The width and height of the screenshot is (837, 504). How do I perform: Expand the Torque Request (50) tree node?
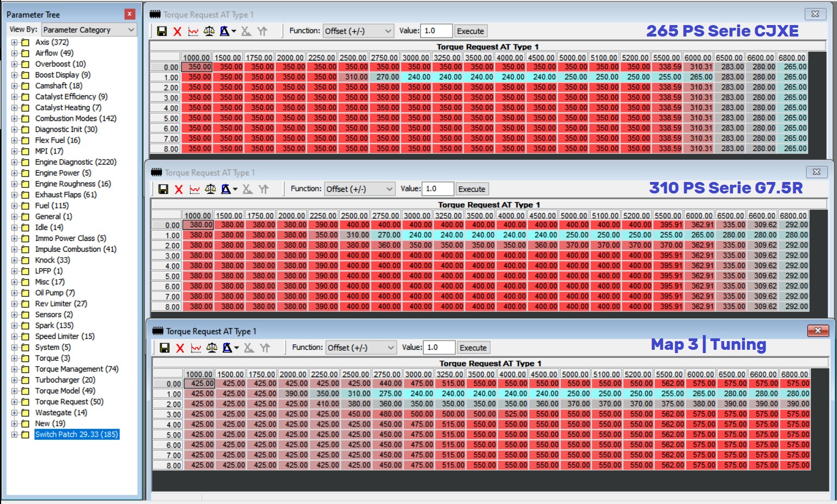[14, 402]
